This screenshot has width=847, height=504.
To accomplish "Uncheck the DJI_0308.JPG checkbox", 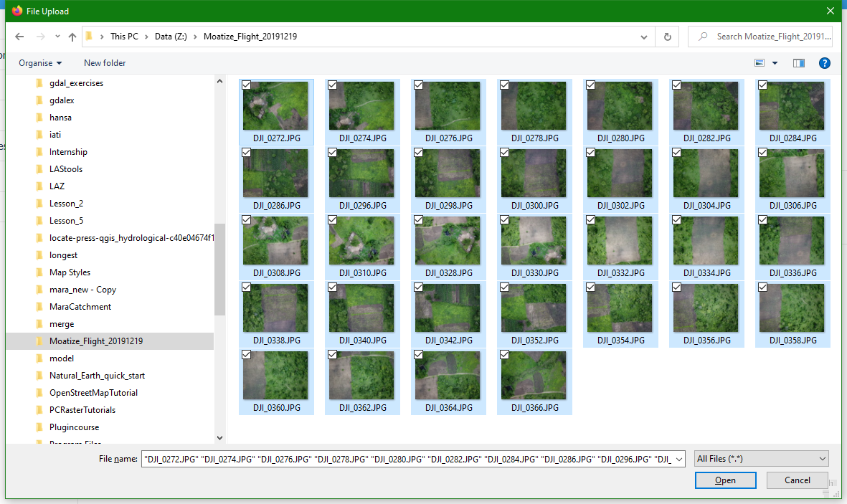I will (246, 220).
